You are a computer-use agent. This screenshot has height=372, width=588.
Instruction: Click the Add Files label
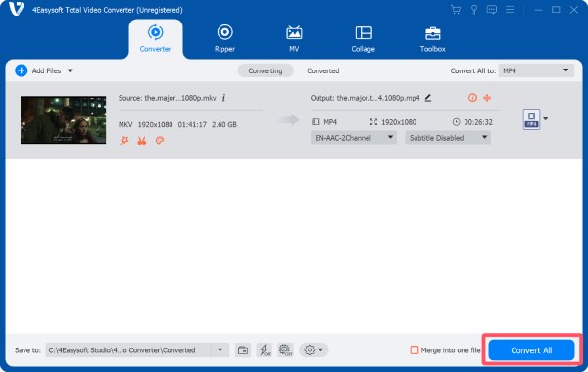[x=46, y=70]
